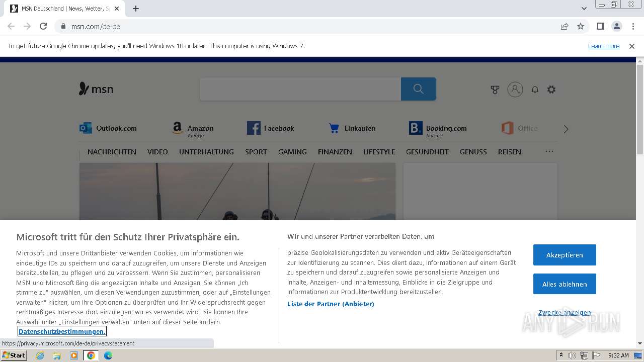Go to the LIFESTYLE section

[379, 152]
